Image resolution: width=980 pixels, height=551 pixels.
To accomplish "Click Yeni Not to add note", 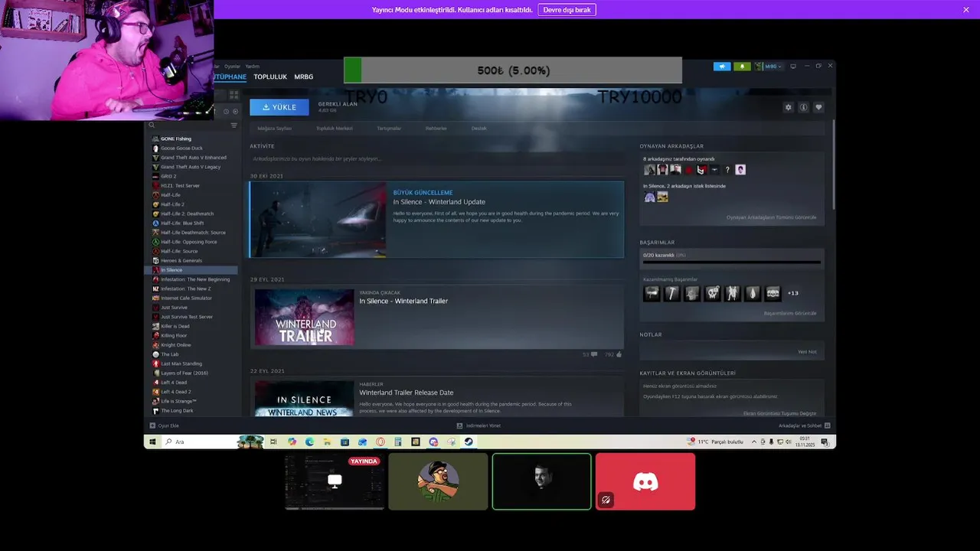I will (807, 352).
